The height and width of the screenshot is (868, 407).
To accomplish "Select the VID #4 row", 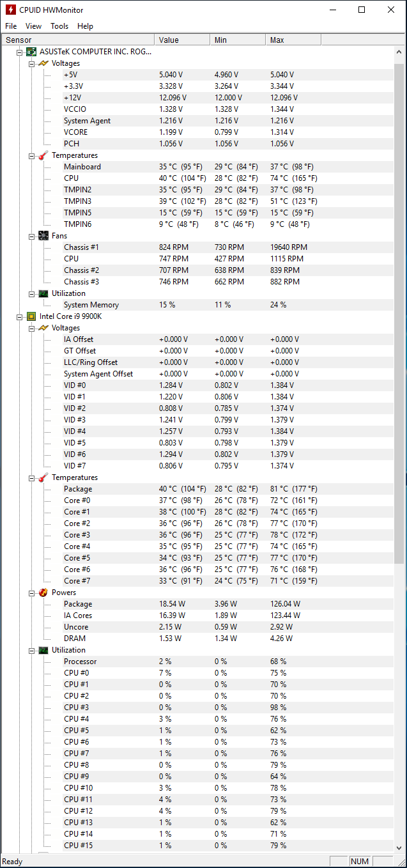I will click(x=197, y=431).
